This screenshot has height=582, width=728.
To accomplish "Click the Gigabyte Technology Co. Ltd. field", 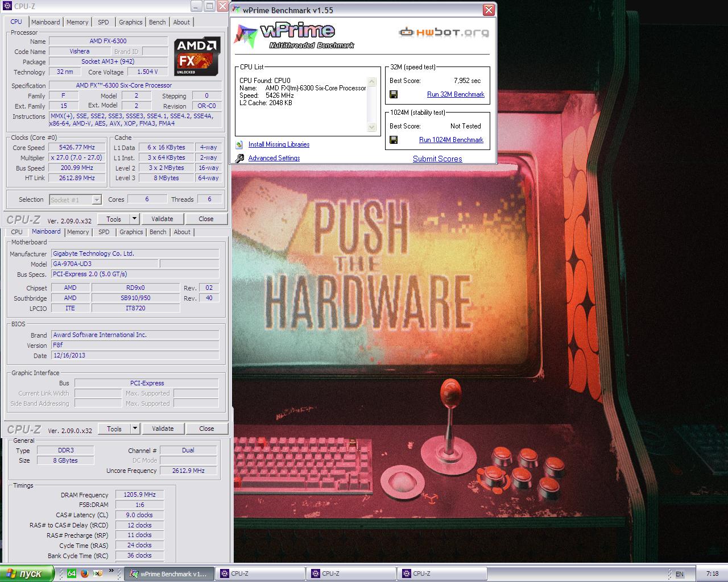I will tap(135, 253).
